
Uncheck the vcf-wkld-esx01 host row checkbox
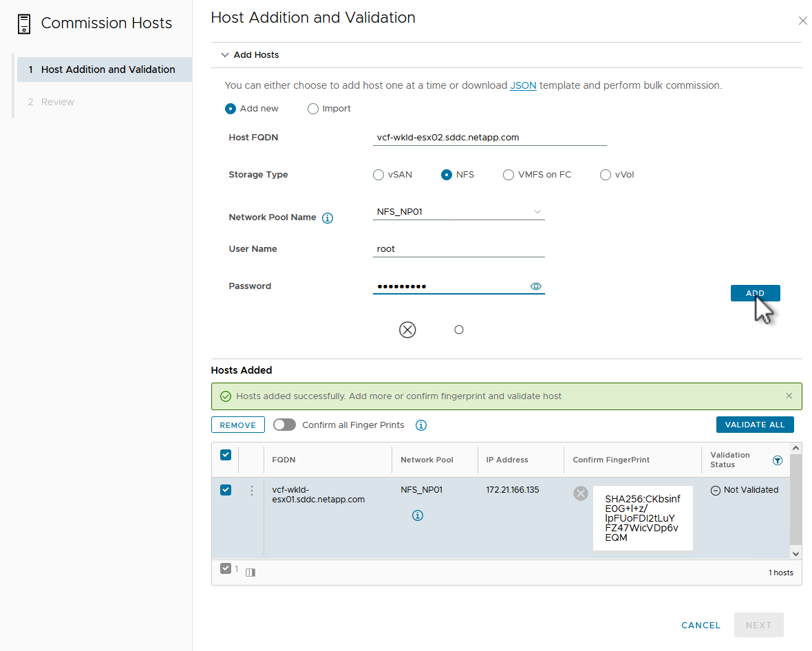click(x=226, y=490)
